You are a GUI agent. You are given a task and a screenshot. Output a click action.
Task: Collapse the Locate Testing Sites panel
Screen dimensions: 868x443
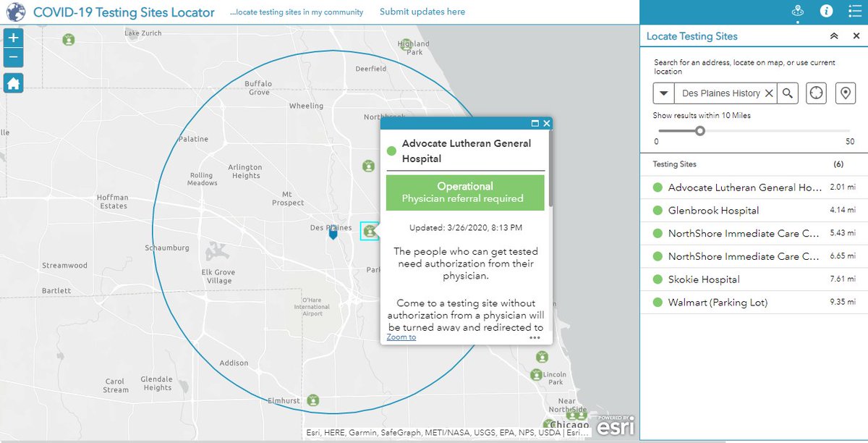833,36
